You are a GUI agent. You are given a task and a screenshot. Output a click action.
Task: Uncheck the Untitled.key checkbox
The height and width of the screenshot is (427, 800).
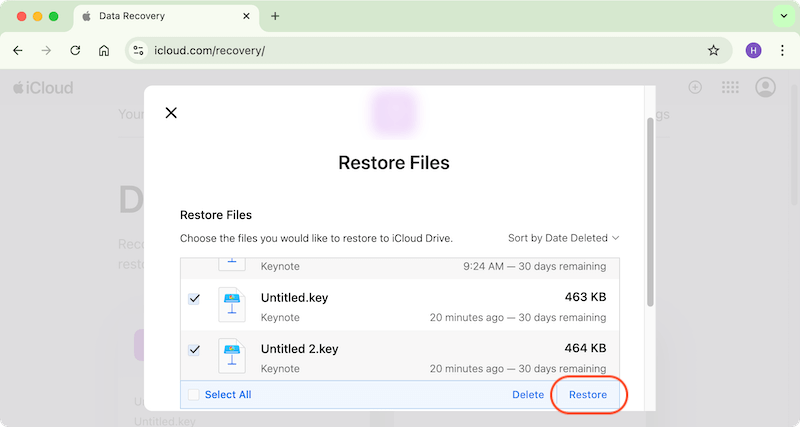[194, 298]
